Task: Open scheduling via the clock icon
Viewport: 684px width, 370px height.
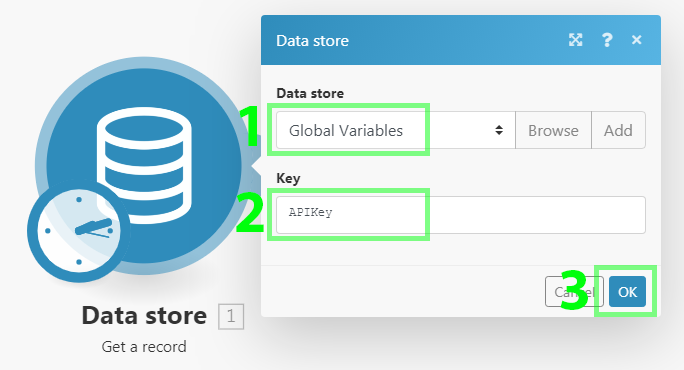Action: click(x=79, y=230)
